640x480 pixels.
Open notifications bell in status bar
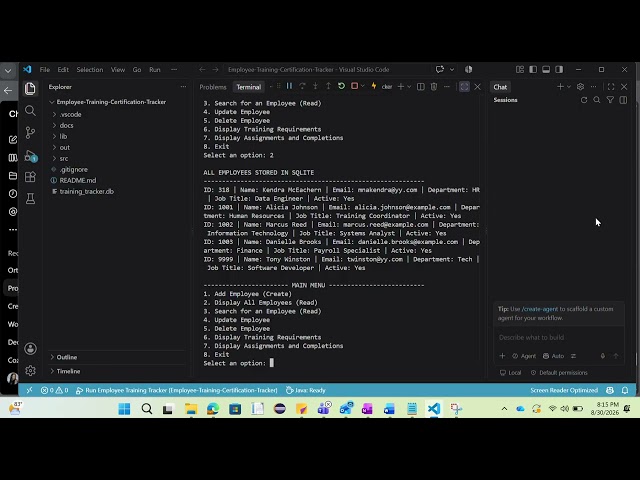(x=625, y=390)
